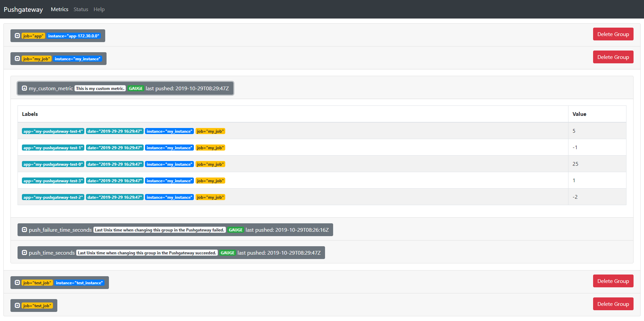Collapse the job="app" metric group
The height and width of the screenshot is (321, 644).
click(x=17, y=35)
